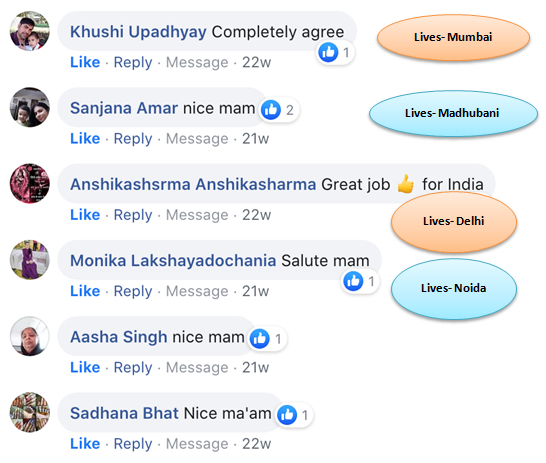Open Khushi Upadhyay's profile picture
Screen dimensions: 546x463
(x=30, y=31)
